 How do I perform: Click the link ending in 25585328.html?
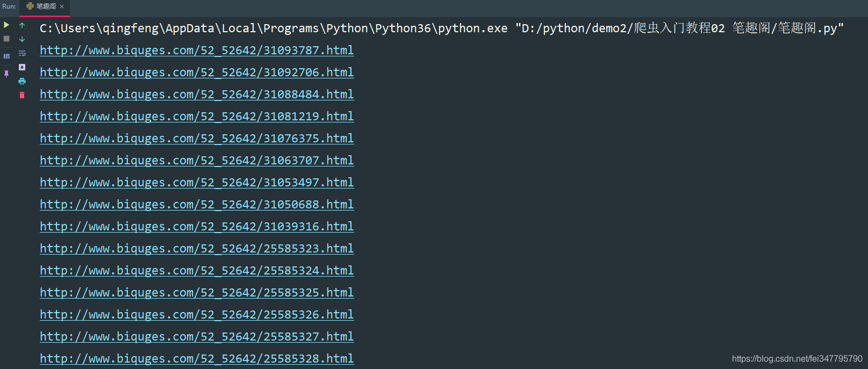pos(197,359)
